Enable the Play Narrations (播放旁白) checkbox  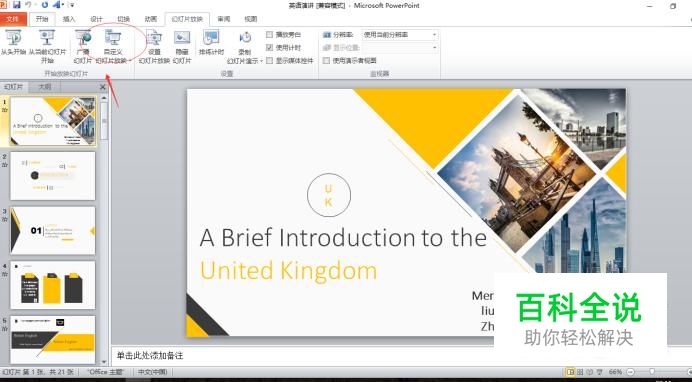(x=270, y=34)
